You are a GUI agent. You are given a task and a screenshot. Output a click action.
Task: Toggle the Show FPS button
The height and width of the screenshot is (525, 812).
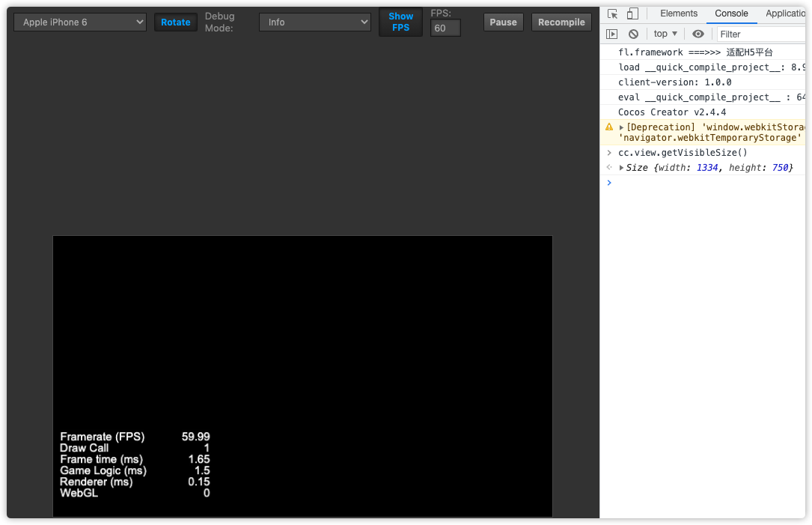point(401,22)
